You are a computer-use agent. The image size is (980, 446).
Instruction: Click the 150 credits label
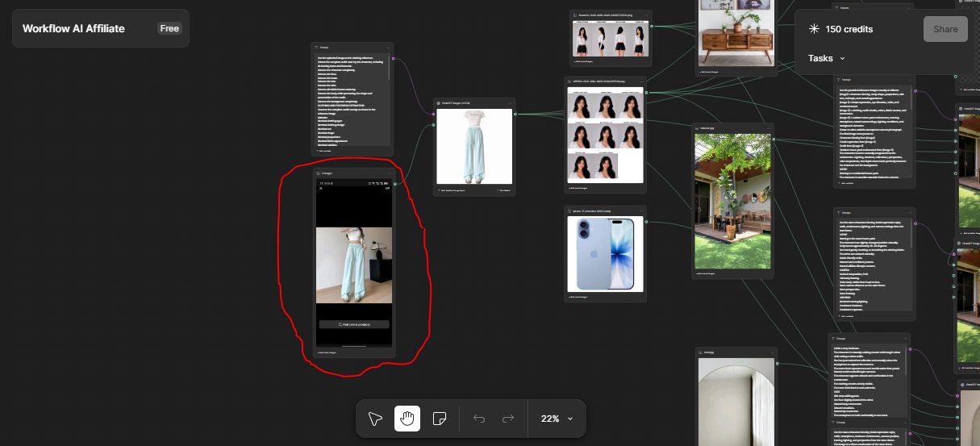click(x=849, y=29)
